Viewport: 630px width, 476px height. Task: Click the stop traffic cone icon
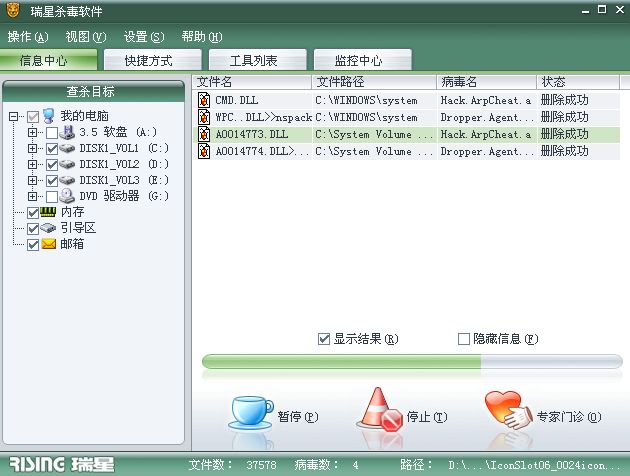[x=378, y=410]
